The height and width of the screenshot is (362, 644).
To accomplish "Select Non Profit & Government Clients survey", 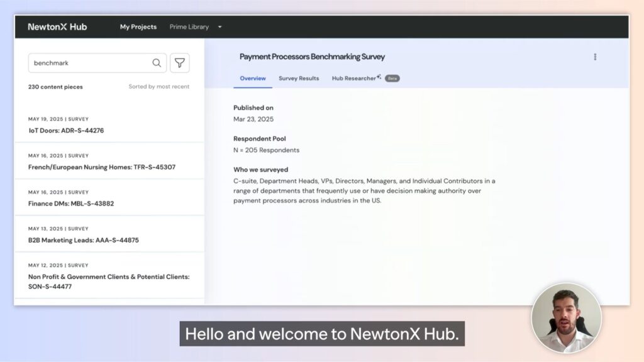I will point(109,281).
